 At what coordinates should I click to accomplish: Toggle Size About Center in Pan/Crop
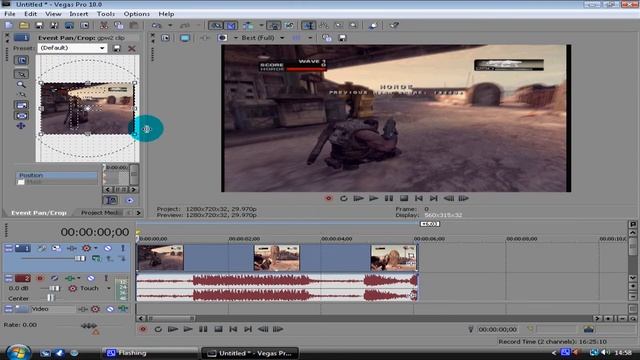(21, 116)
